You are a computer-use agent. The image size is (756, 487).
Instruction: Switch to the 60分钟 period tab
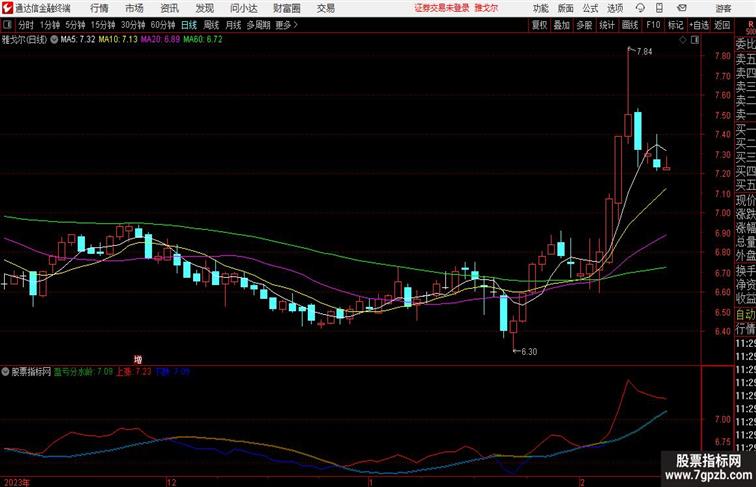coord(163,25)
